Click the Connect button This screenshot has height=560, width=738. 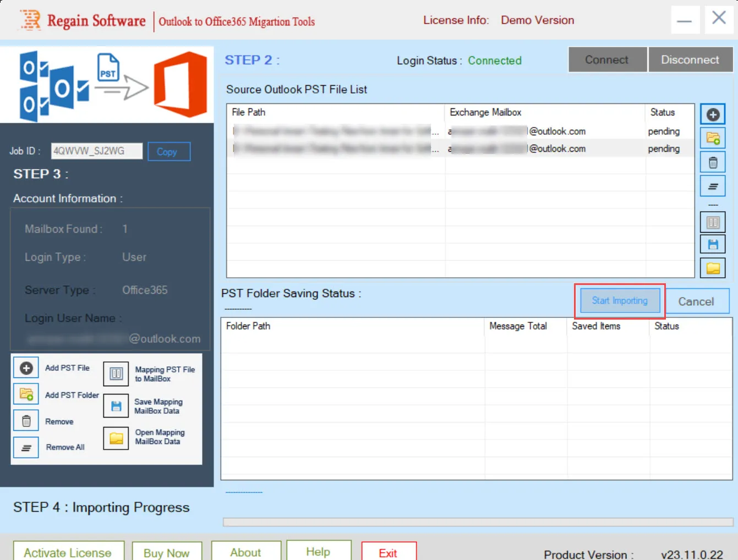(607, 59)
